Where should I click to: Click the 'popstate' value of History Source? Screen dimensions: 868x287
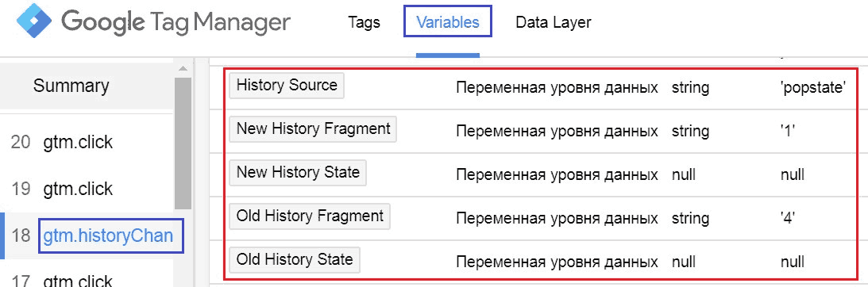[812, 87]
